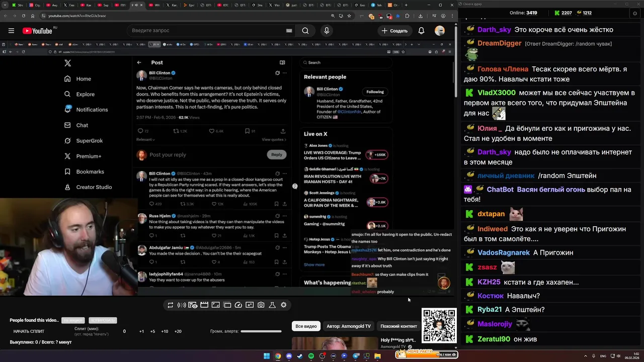Image resolution: width=644 pixels, height=362 pixels.
Task: Open File Explorer from the taskbar
Action: coord(377,356)
